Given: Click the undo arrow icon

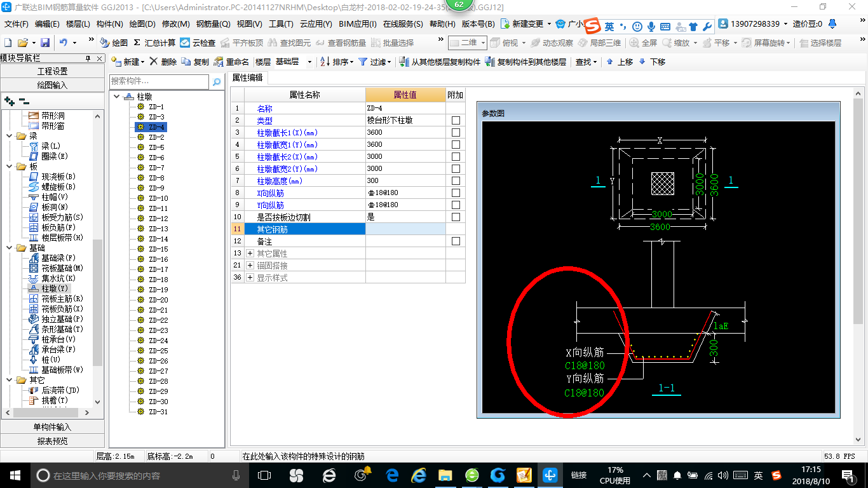Looking at the screenshot, I should point(64,43).
